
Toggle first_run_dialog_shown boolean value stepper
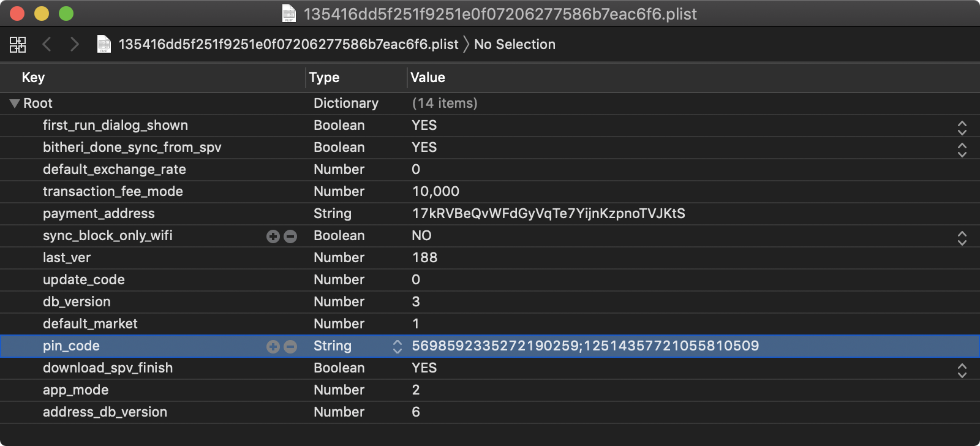coord(962,127)
